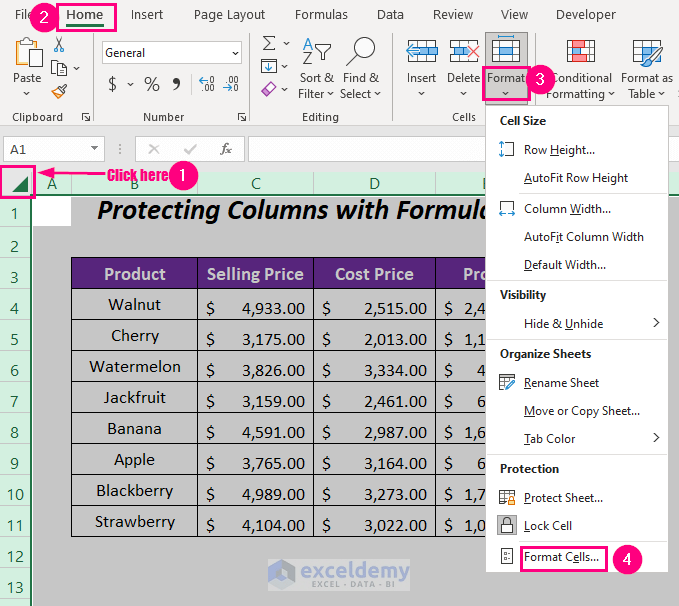Apply Comma Style format
Screen dimensions: 679x606
(176, 83)
